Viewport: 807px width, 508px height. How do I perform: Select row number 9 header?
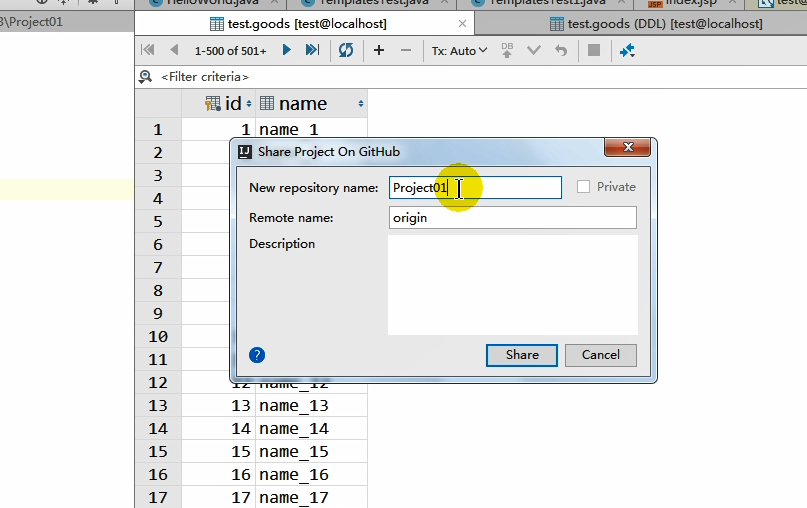click(x=158, y=313)
